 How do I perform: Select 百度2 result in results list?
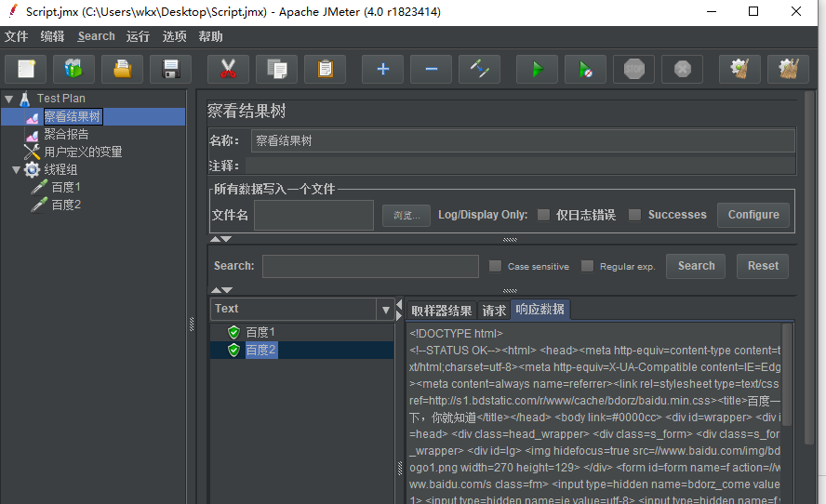260,351
